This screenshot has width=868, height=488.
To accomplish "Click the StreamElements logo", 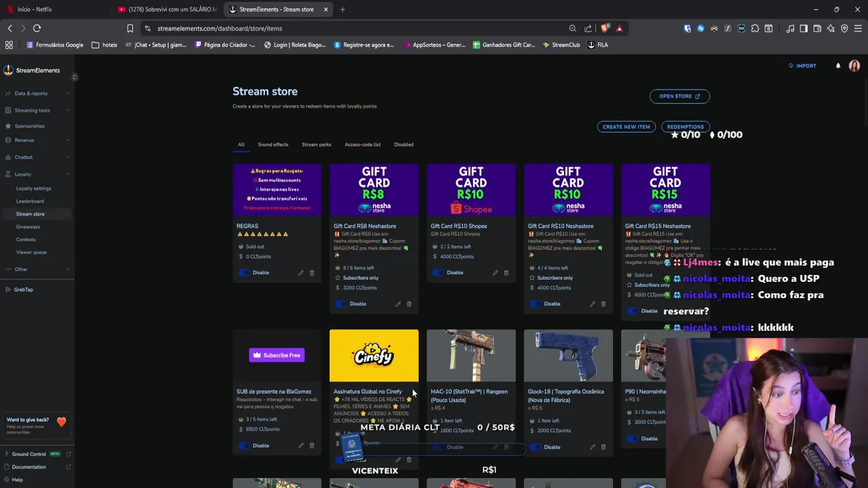I will tap(32, 70).
